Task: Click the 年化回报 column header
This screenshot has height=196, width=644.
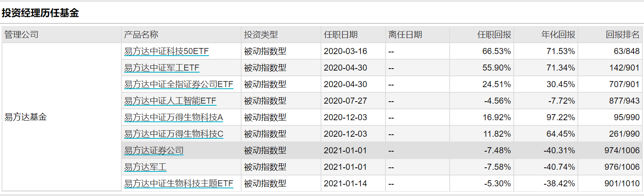Action: tap(558, 35)
